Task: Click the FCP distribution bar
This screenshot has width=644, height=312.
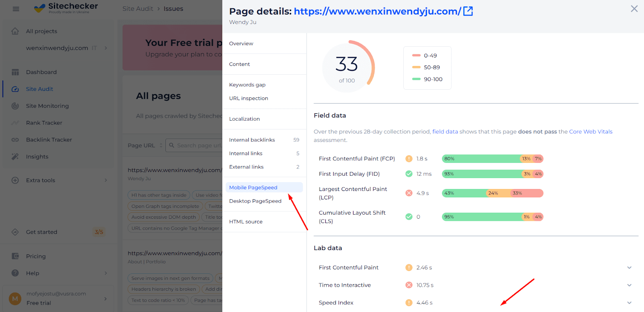Action: (x=493, y=159)
